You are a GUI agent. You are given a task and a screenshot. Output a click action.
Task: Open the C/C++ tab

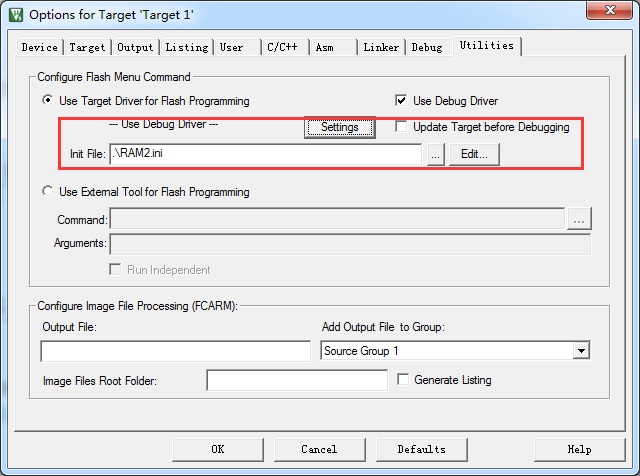(x=284, y=47)
